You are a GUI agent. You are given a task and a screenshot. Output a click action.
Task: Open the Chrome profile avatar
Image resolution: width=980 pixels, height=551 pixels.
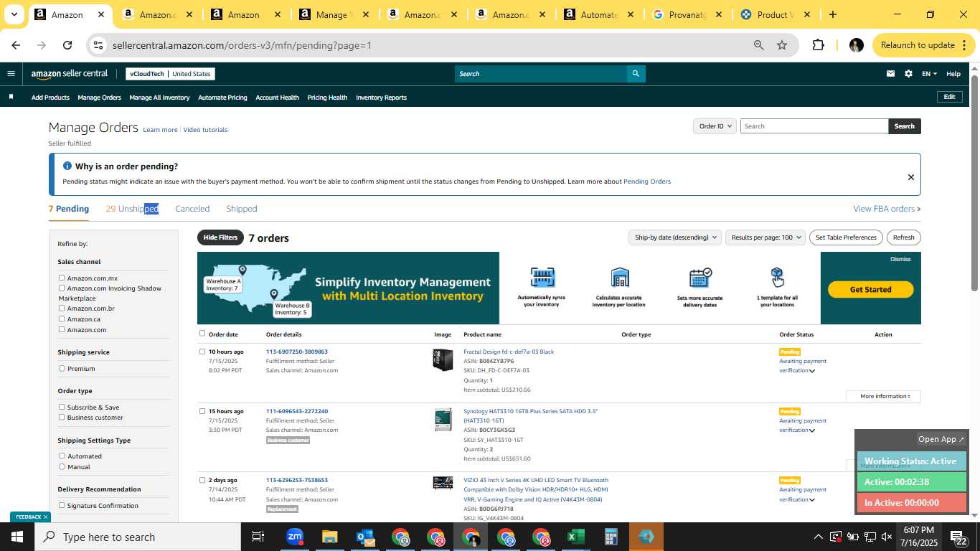click(x=856, y=45)
